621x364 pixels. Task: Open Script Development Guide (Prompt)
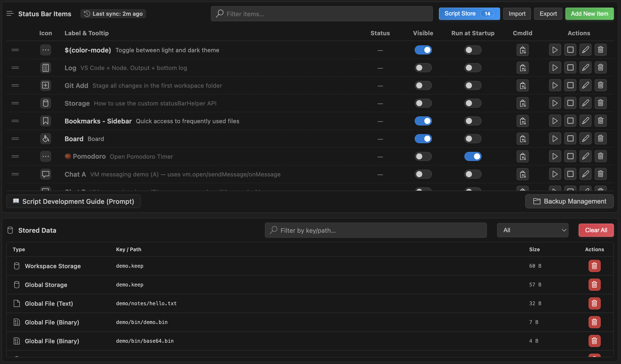coord(74,201)
